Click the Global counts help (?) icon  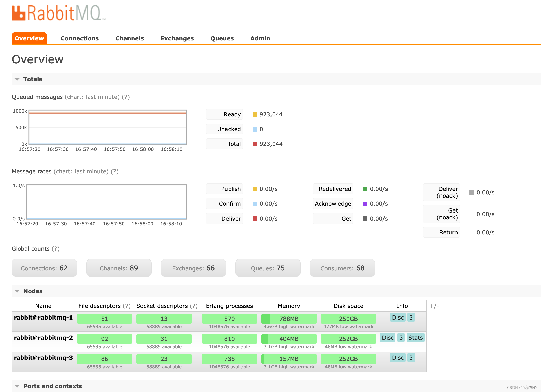(55, 249)
